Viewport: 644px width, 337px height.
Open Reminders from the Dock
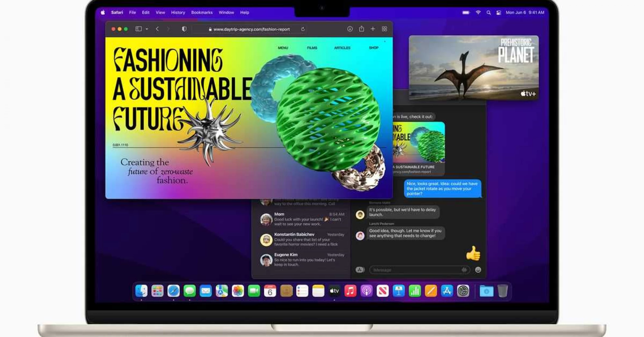pyautogui.click(x=302, y=291)
